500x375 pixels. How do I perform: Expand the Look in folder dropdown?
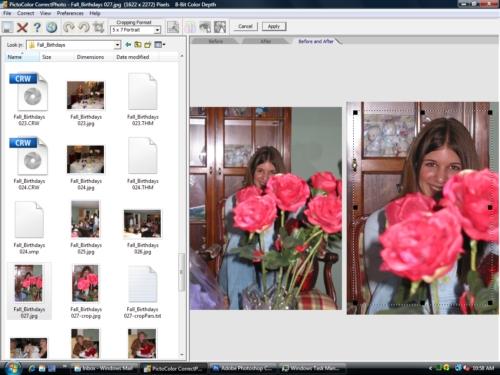117,45
